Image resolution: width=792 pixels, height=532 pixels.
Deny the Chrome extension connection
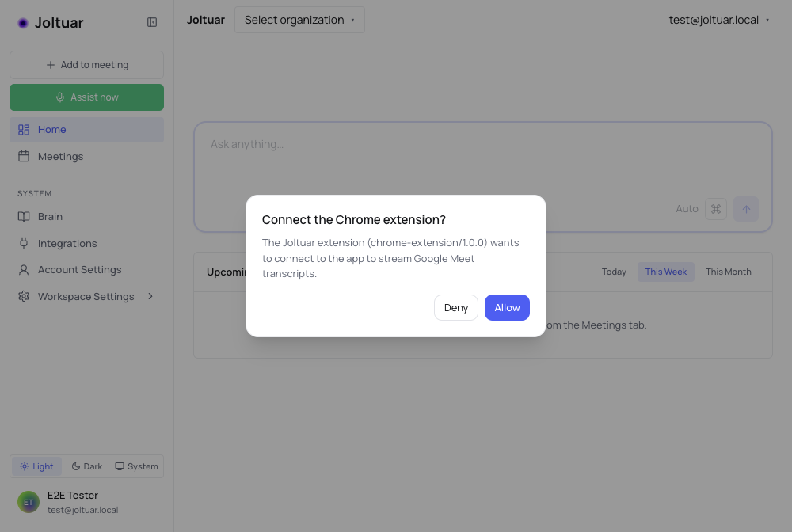click(x=456, y=307)
